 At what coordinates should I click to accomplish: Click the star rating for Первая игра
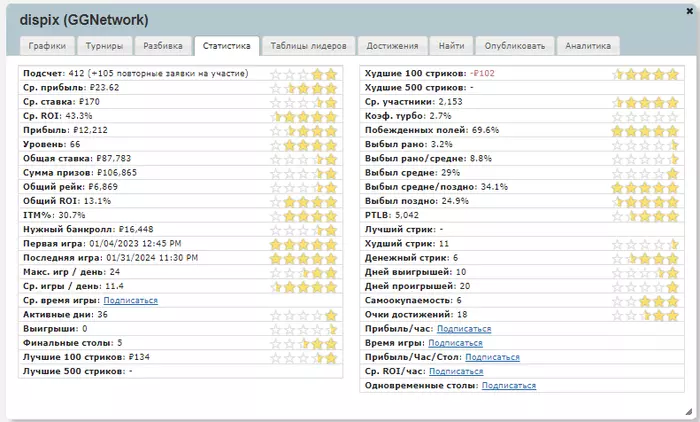click(303, 244)
